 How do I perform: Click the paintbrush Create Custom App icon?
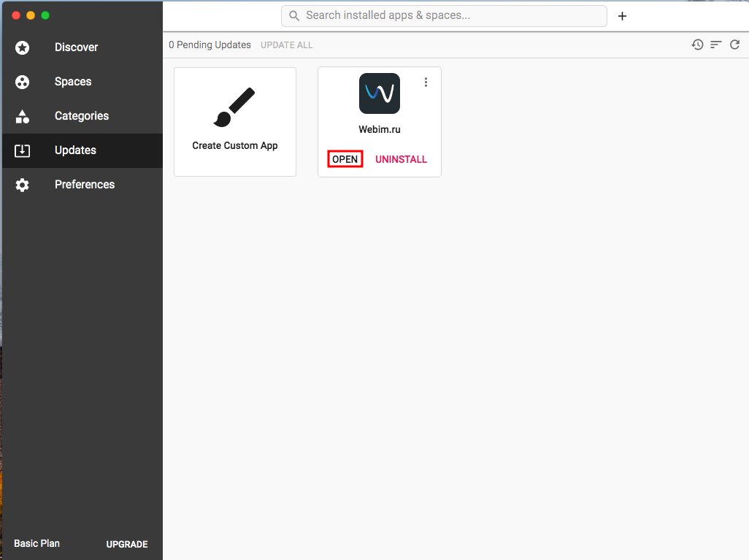coord(234,107)
